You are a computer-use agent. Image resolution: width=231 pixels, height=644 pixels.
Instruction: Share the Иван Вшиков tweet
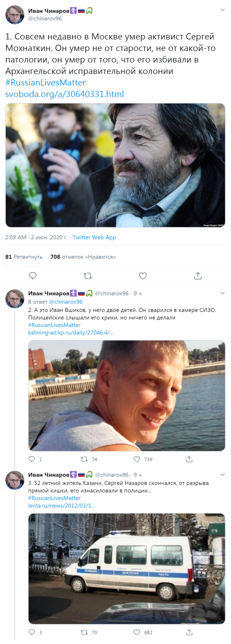[x=189, y=459]
